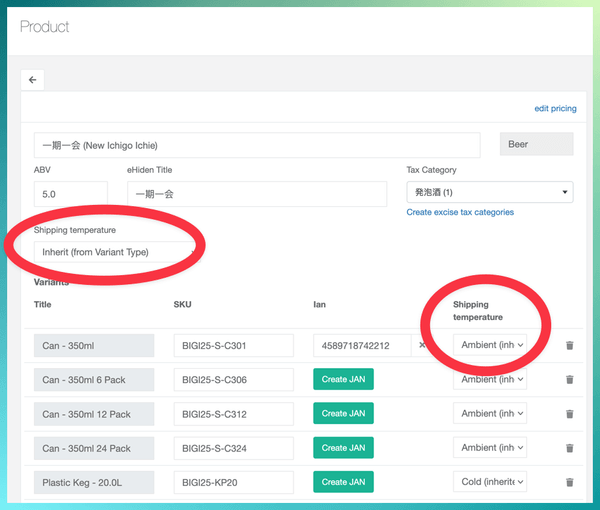Image resolution: width=600 pixels, height=510 pixels.
Task: Delete the Can - 350ml 12 Pack variant
Action: (569, 414)
